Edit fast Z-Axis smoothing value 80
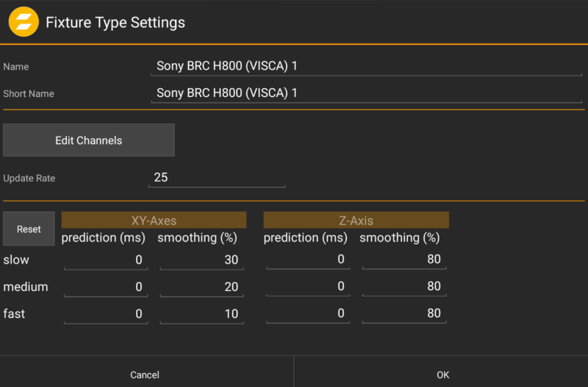Screen dimensions: 588x387 point(404,313)
